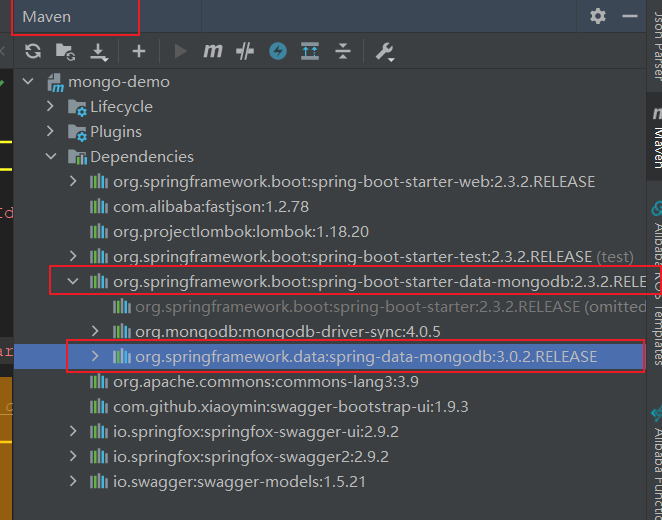Click Collapse All icon in toolbar
662x520 pixels.
tap(343, 51)
